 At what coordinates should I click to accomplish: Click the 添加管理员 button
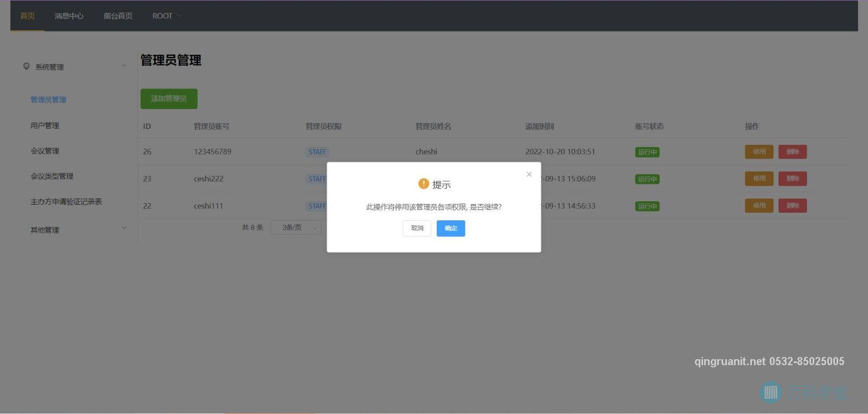coord(169,99)
